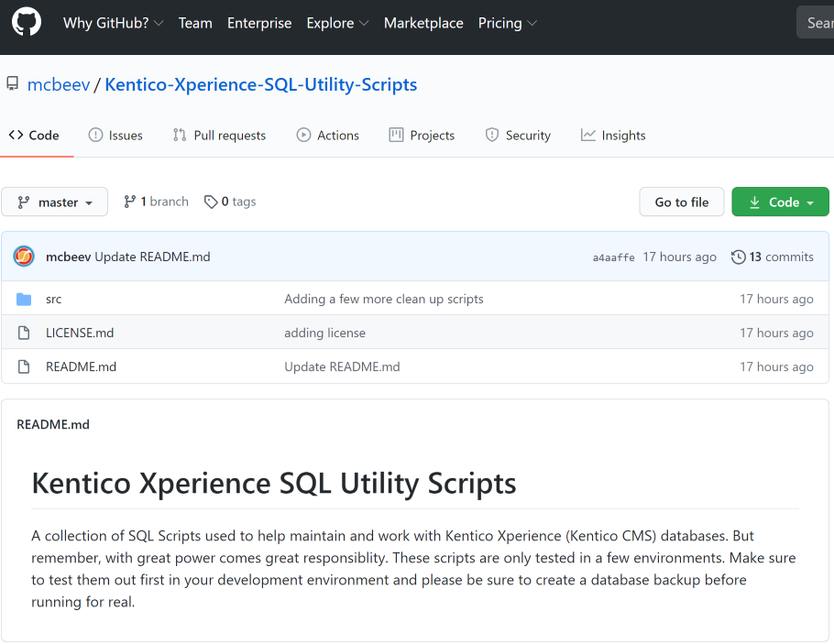Open the 'adding license' commit message
Screen dimensions: 834x644
click(x=324, y=333)
